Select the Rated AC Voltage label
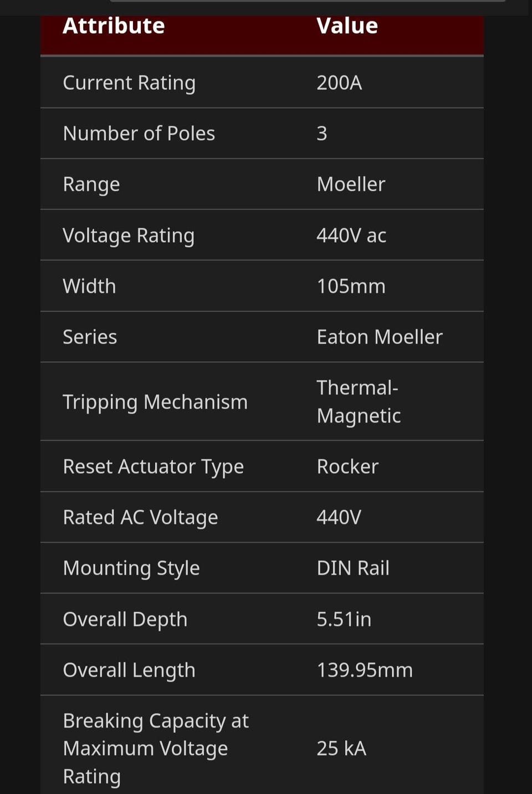Screen dimensions: 532x794 pos(141,518)
